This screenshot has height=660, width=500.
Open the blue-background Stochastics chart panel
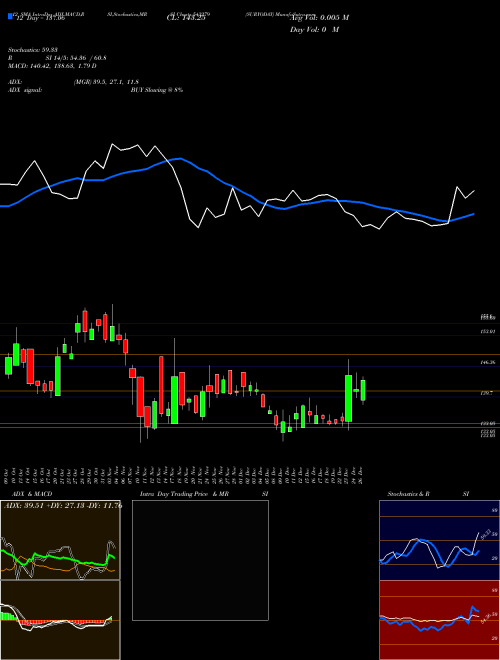(x=439, y=540)
